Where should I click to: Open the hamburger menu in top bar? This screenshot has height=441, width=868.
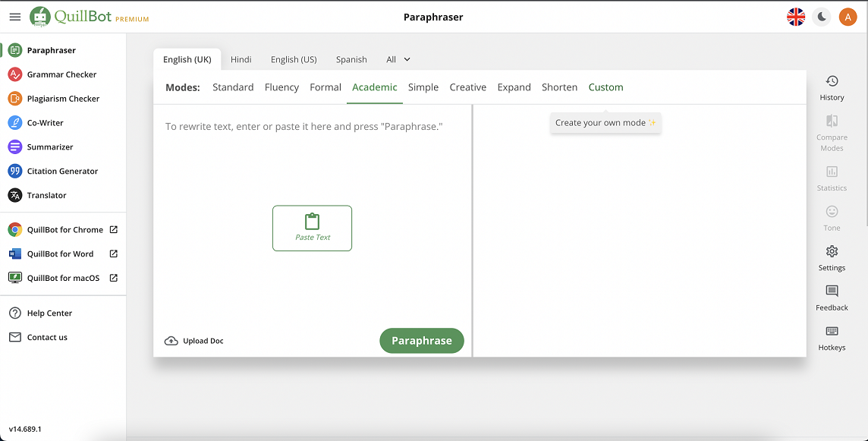pos(15,17)
